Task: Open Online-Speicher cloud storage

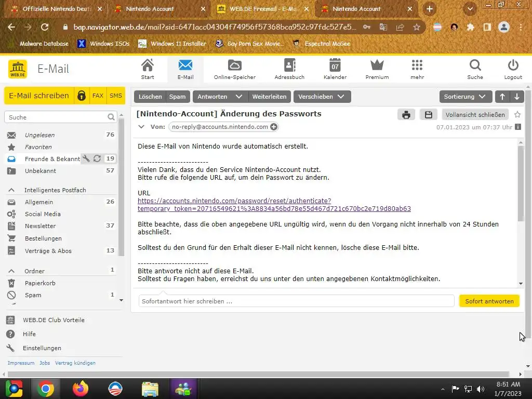Action: pyautogui.click(x=234, y=69)
